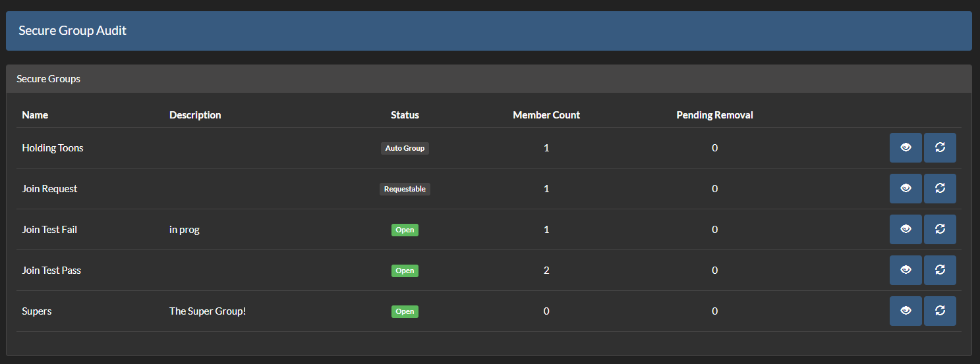Click the Auto Group status badge
980x364 pixels.
pos(405,148)
